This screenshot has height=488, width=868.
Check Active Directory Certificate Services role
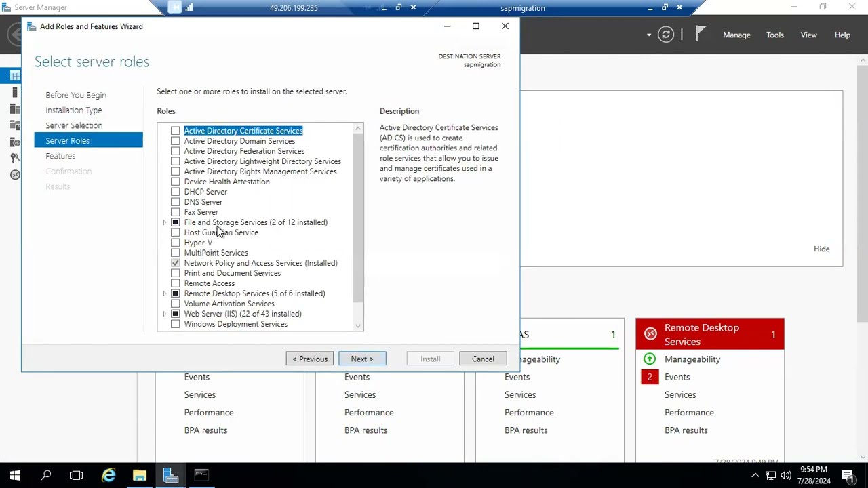pyautogui.click(x=176, y=131)
